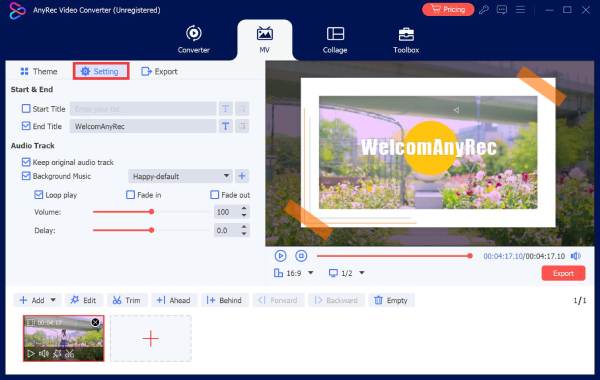Click the Trim button
The height and width of the screenshot is (380, 600).
click(x=126, y=300)
